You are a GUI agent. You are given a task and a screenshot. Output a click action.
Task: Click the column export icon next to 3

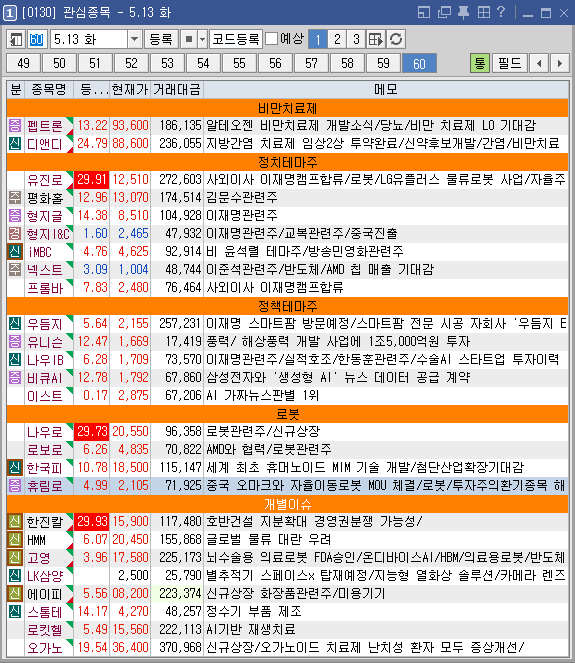coord(375,40)
